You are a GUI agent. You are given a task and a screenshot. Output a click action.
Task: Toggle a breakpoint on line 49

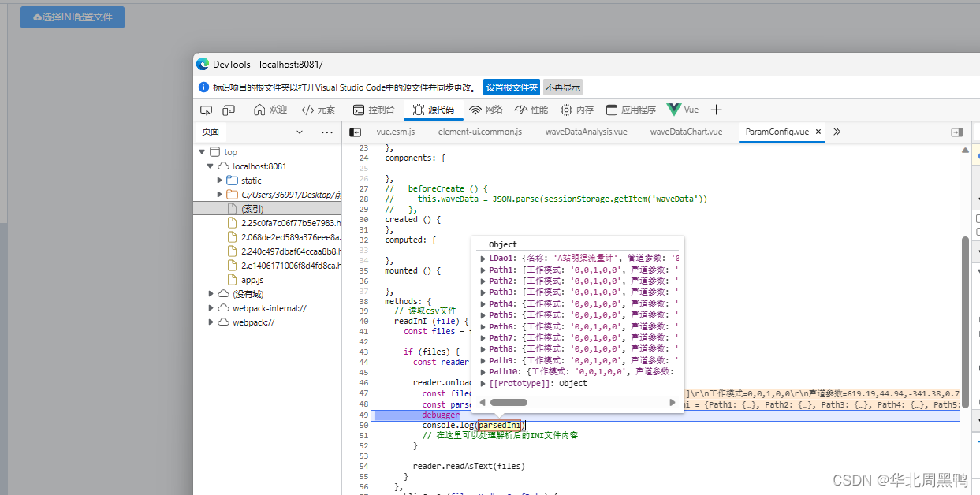(363, 414)
